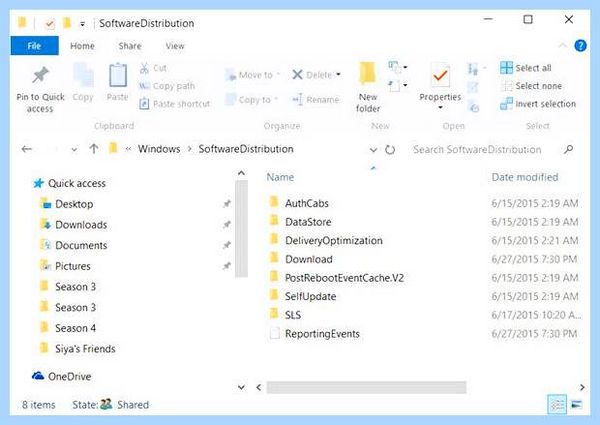Click the Help question mark icon
The width and height of the screenshot is (600, 425).
tap(580, 46)
